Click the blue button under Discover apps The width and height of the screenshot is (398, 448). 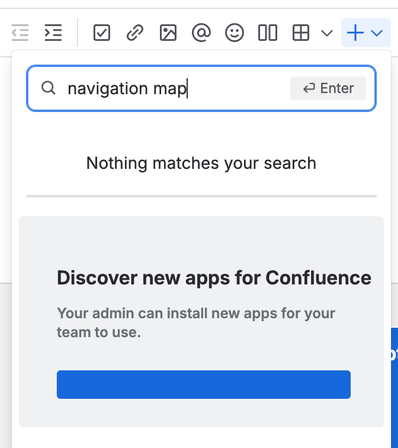tap(204, 384)
